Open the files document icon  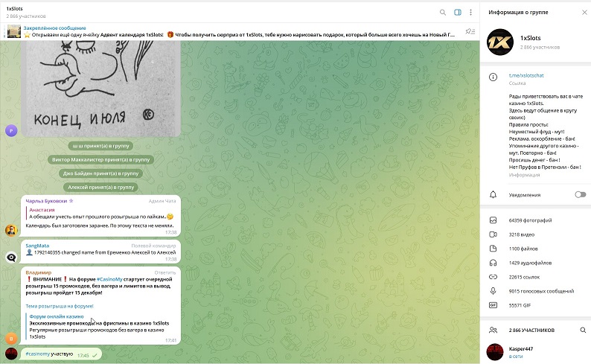(493, 249)
